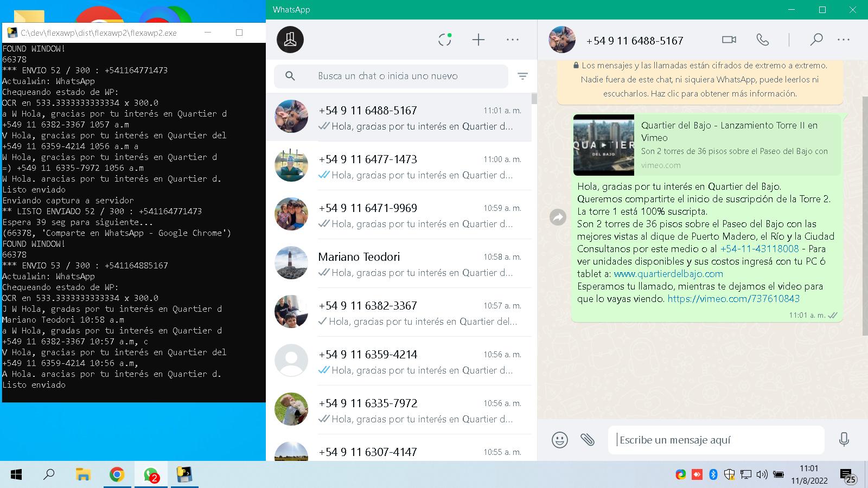Switch to WhatsApp taskbar icon
The height and width of the screenshot is (488, 868).
(x=151, y=475)
